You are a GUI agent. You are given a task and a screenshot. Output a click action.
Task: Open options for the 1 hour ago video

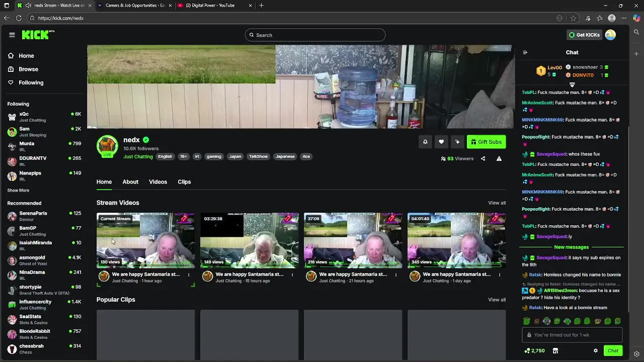[189, 275]
